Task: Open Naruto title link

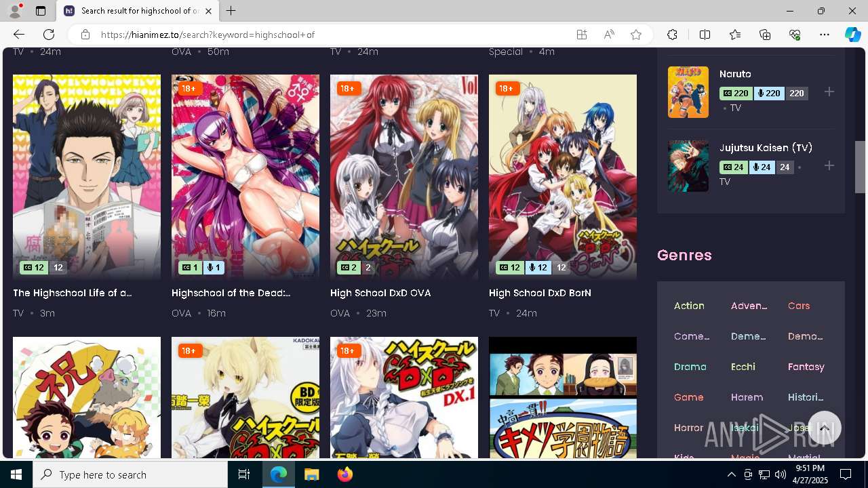Action: point(735,74)
